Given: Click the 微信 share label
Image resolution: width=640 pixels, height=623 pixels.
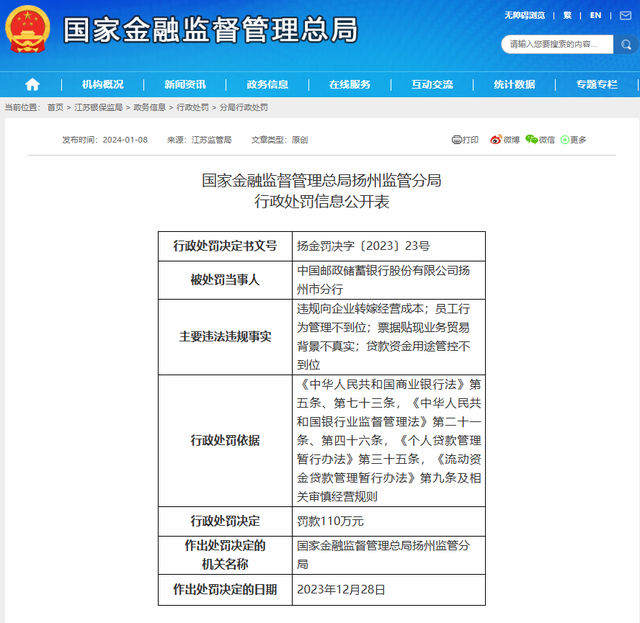Looking at the screenshot, I should pyautogui.click(x=547, y=140).
